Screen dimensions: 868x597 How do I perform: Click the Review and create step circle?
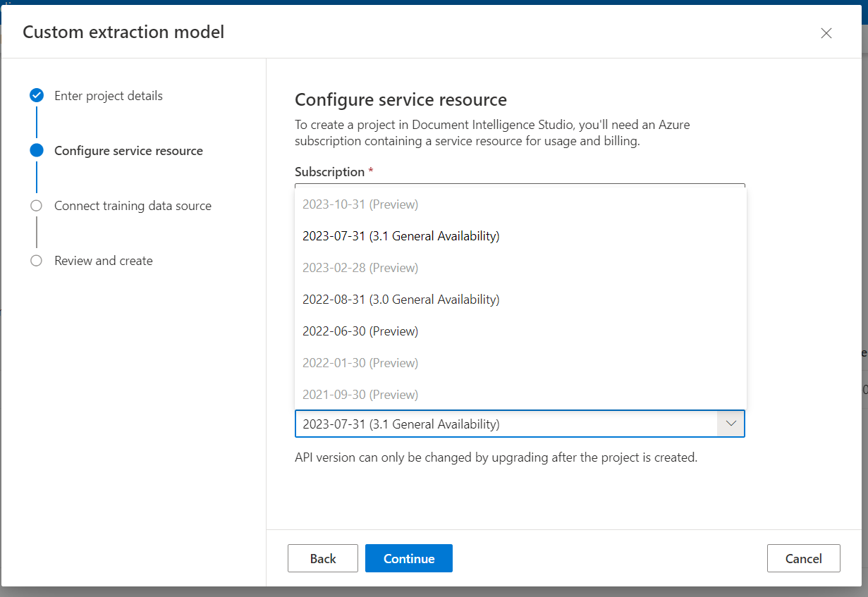[x=37, y=261]
